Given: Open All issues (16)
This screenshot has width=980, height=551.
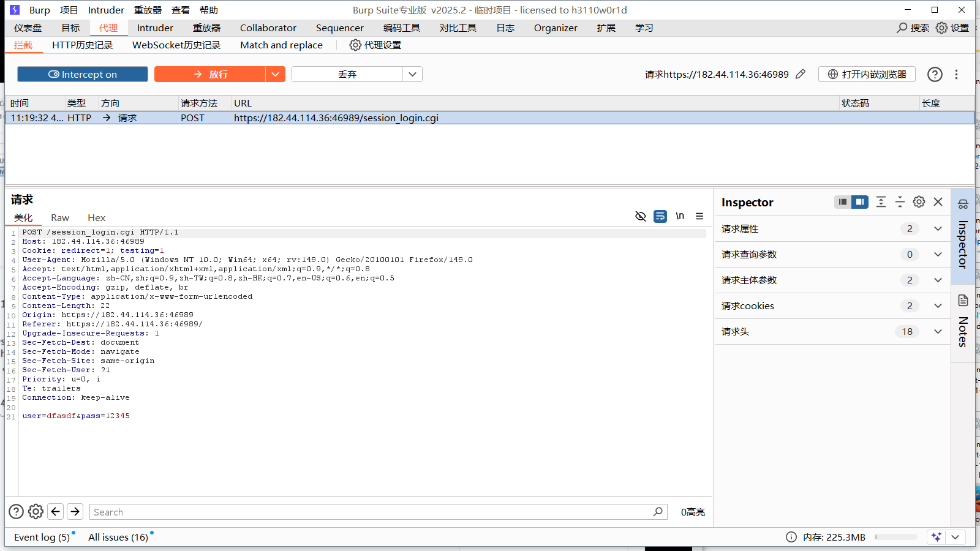Looking at the screenshot, I should (x=118, y=537).
